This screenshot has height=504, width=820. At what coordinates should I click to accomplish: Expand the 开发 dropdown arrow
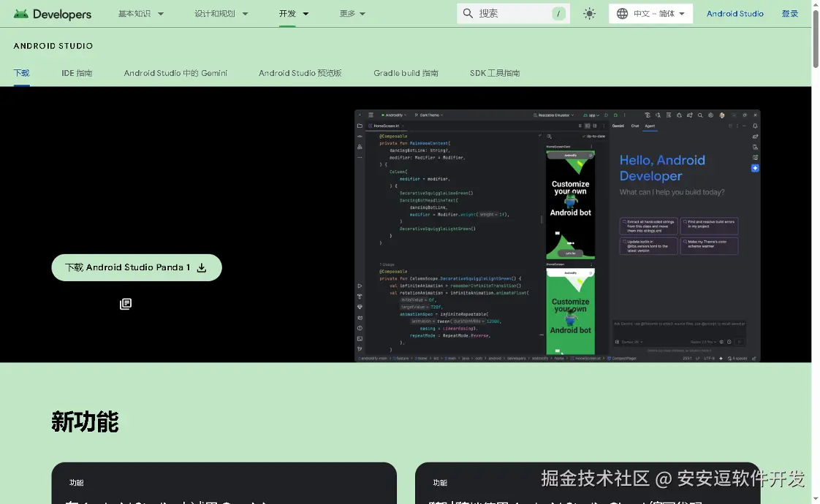(x=305, y=14)
